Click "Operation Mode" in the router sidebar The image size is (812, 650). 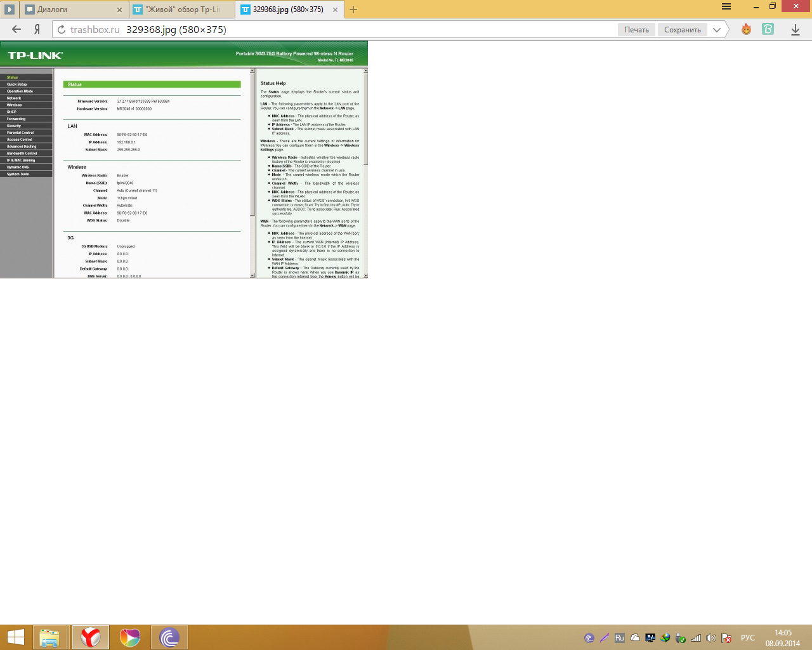(20, 91)
